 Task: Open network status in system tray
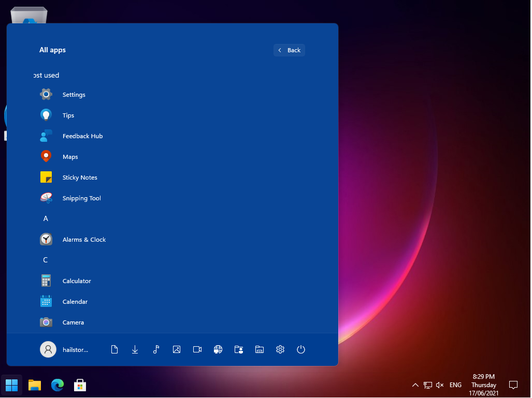[427, 385]
